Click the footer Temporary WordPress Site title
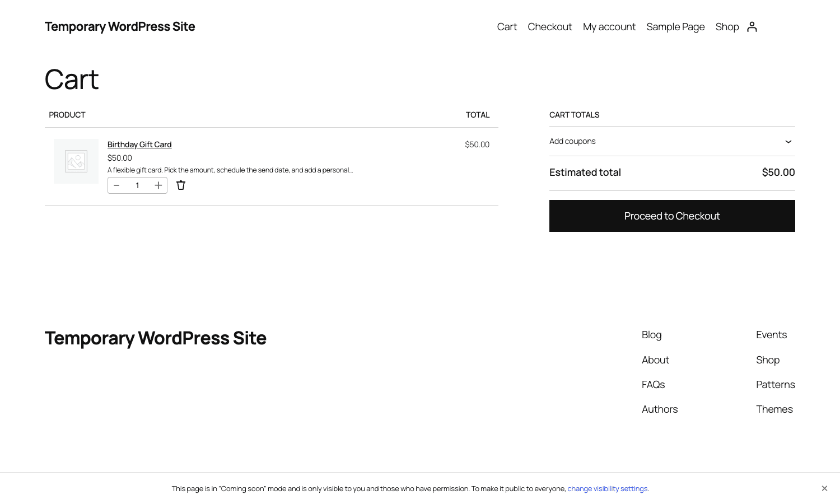This screenshot has width=840, height=504. tap(156, 338)
